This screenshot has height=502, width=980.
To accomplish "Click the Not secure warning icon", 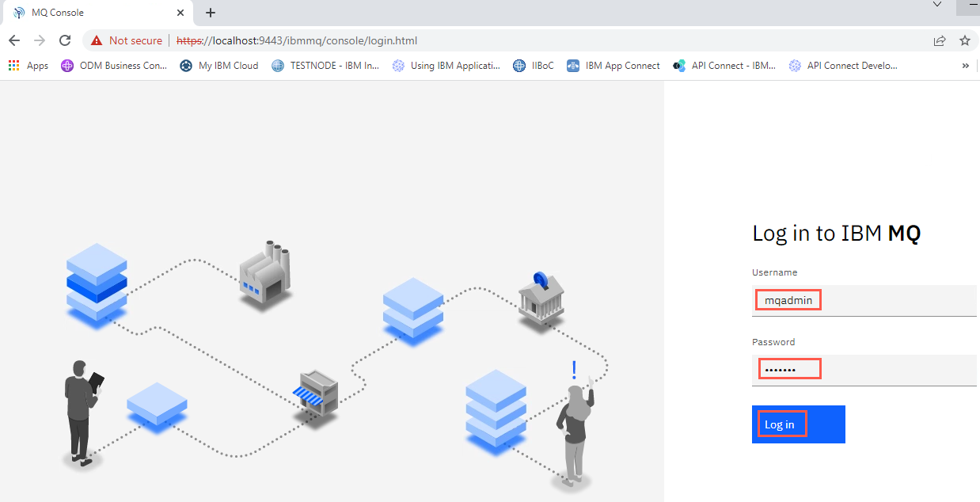I will tap(97, 40).
